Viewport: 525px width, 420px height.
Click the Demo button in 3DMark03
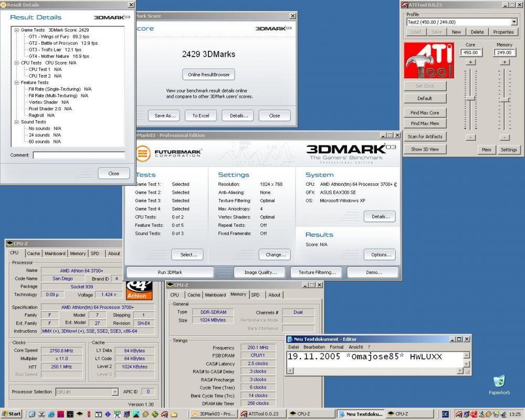(x=374, y=272)
